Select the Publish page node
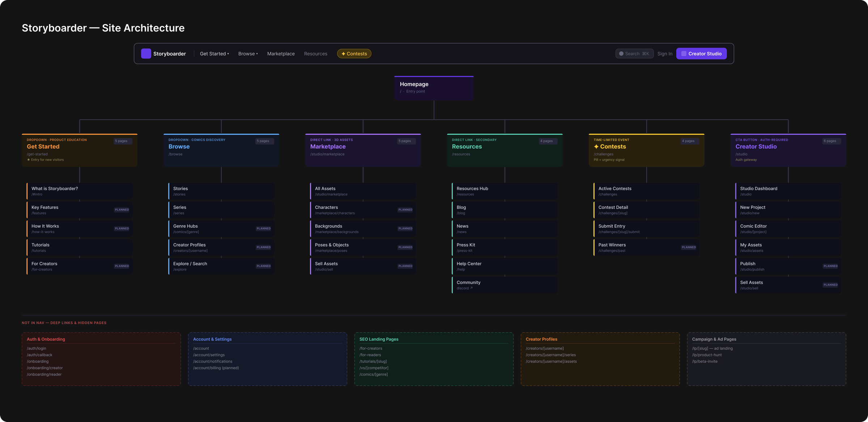Viewport: 868px width, 422px height. coord(788,266)
